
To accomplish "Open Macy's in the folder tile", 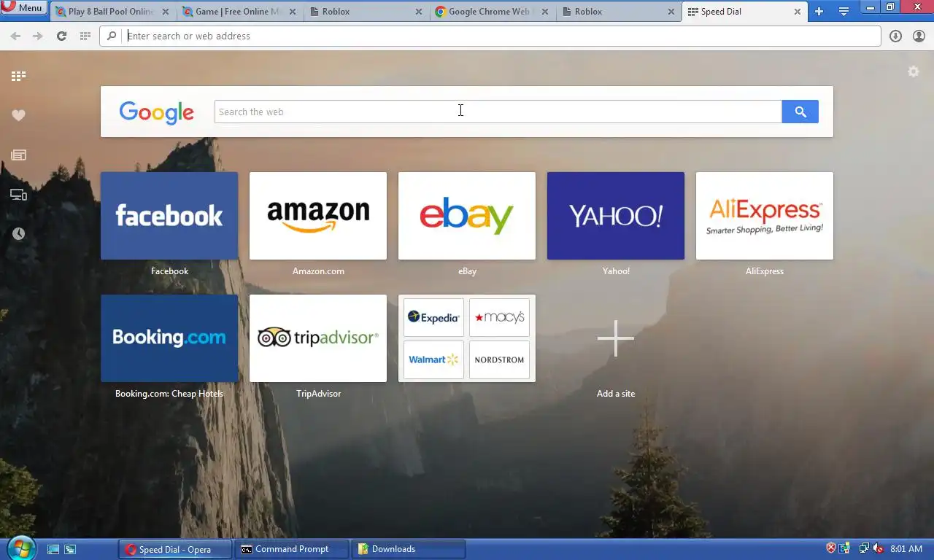I will [x=499, y=317].
